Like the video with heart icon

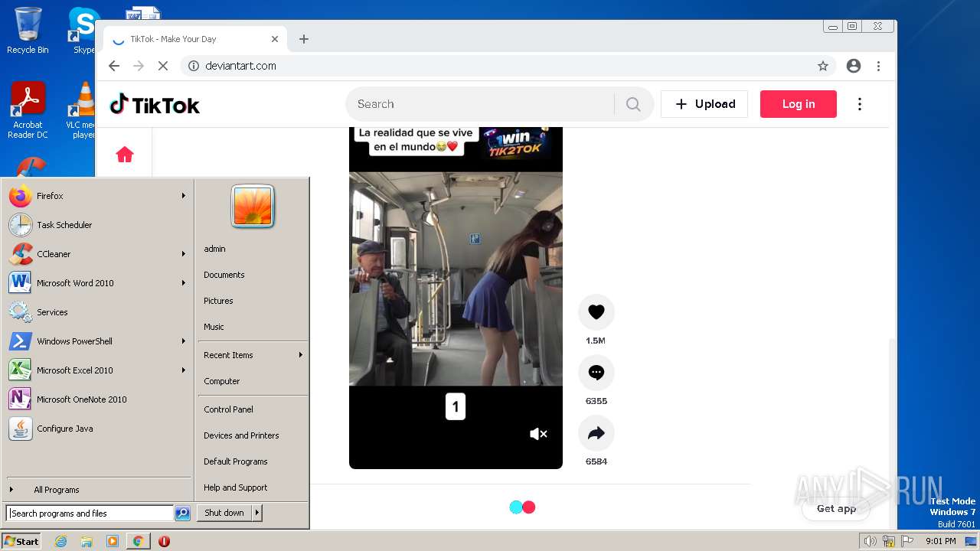tap(596, 312)
